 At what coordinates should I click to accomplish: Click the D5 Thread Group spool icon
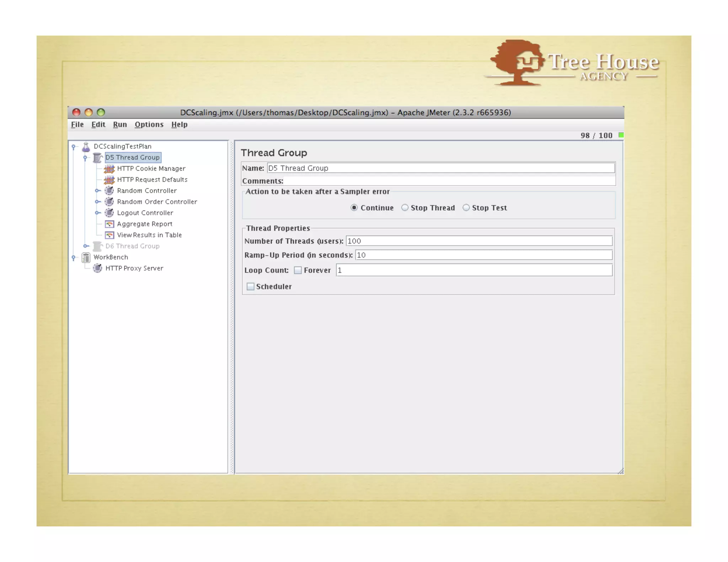tap(97, 157)
